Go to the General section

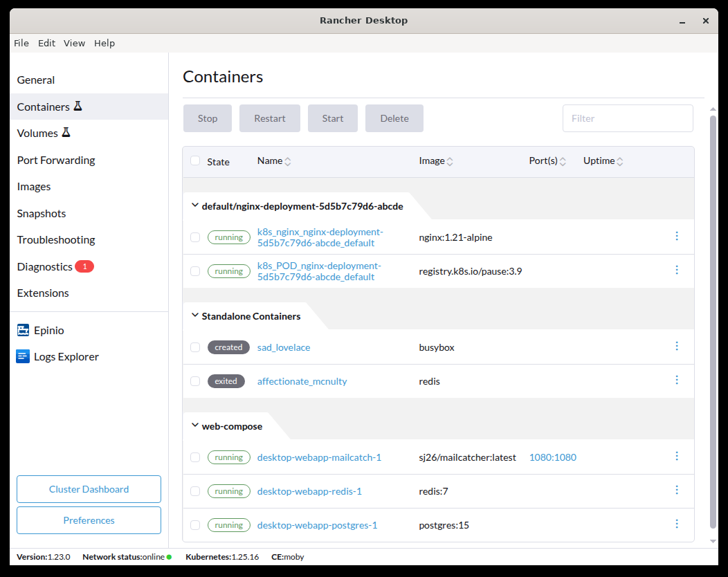89,80
